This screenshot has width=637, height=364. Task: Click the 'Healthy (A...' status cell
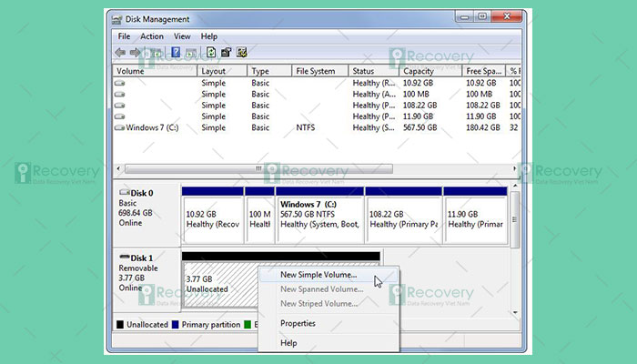pyautogui.click(x=374, y=95)
